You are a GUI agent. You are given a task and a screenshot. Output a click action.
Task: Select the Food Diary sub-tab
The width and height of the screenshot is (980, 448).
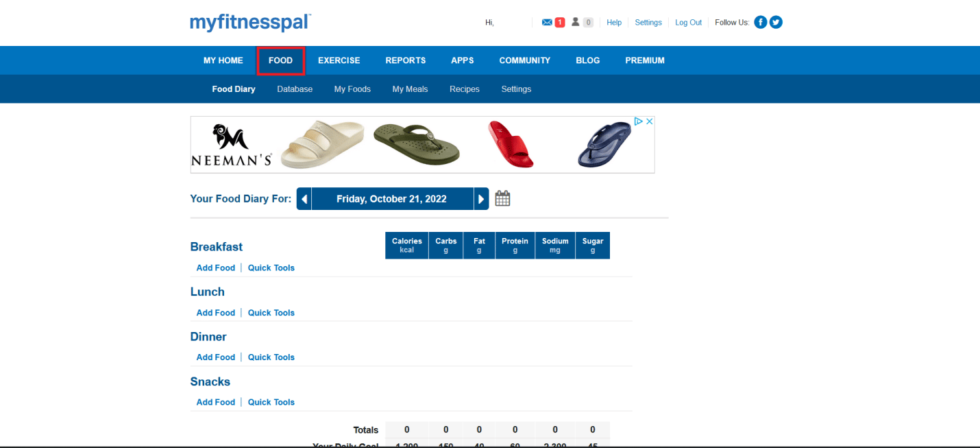point(234,89)
